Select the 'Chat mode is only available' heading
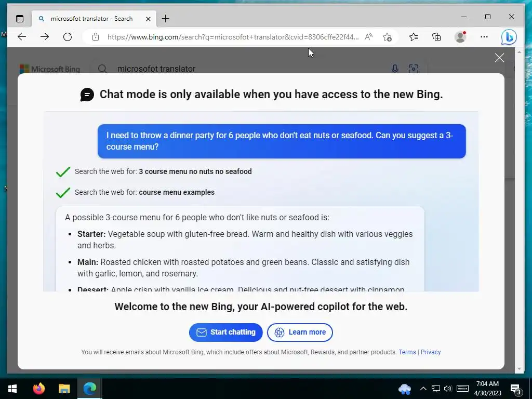This screenshot has width=532, height=399. [271, 95]
